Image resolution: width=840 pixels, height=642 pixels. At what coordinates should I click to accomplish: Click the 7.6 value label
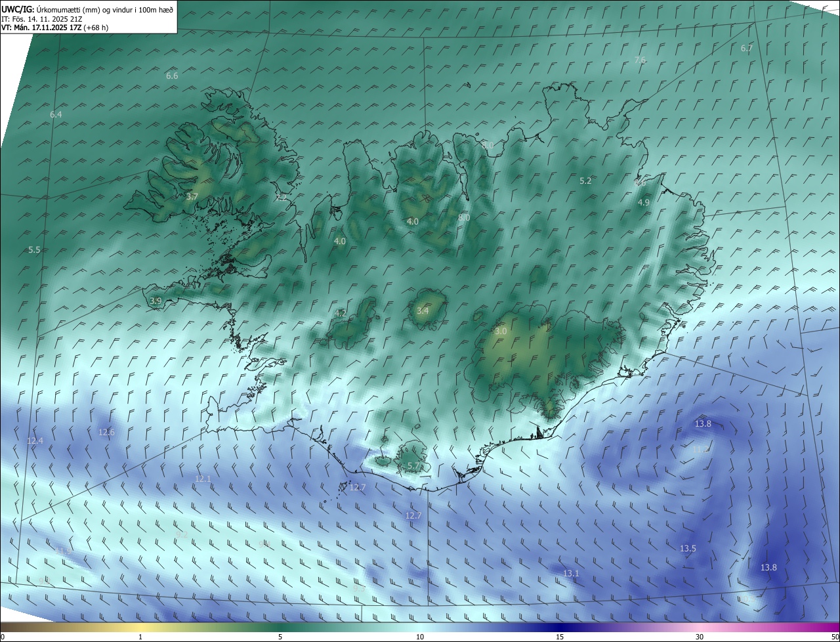[x=640, y=60]
